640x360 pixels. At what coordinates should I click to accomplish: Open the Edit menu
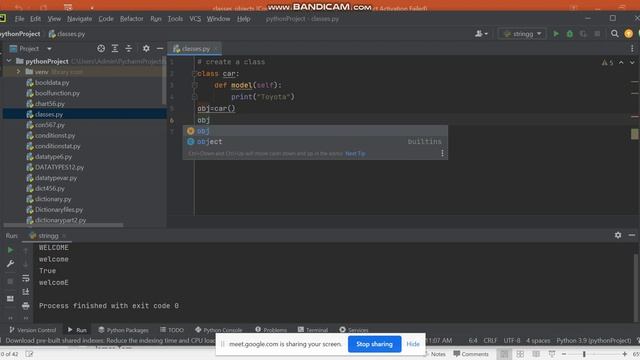(x=36, y=19)
